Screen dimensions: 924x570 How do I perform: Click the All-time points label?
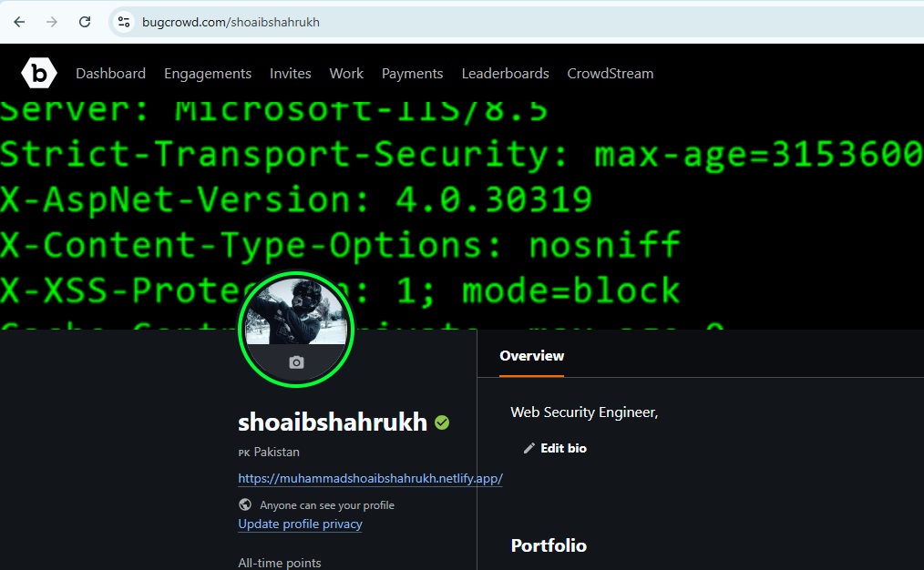pos(280,563)
